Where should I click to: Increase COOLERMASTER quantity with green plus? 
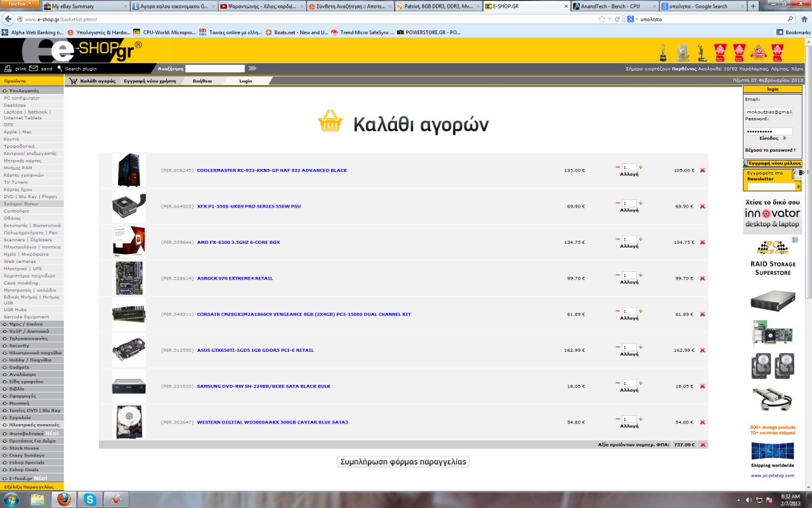(x=641, y=167)
